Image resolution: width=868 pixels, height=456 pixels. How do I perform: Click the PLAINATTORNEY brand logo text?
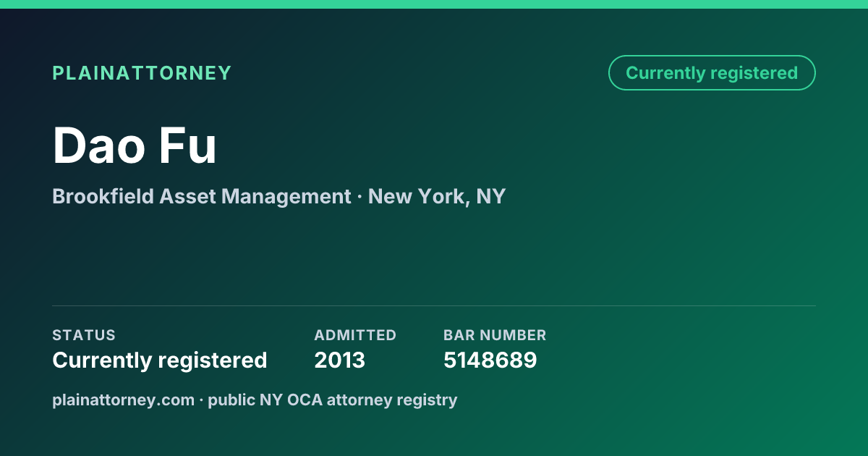142,73
